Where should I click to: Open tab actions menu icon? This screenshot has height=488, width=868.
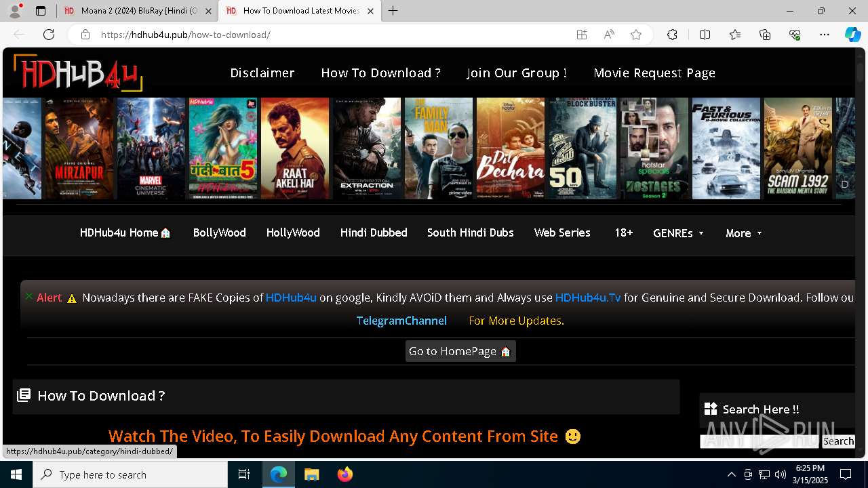(41, 11)
